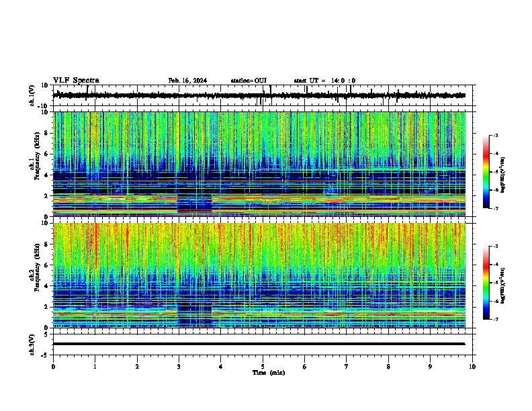Click the ch.1 colorbar log(PSD) label
The image size is (532, 411).
(503, 175)
